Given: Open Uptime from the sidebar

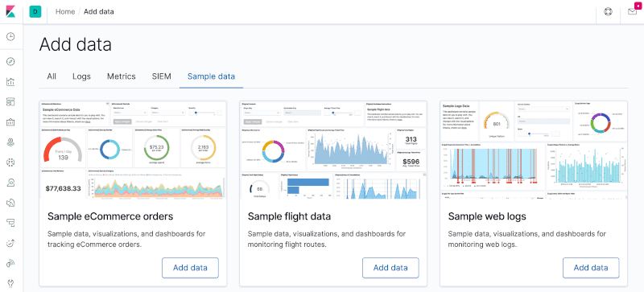Looking at the screenshot, I should (x=10, y=243).
